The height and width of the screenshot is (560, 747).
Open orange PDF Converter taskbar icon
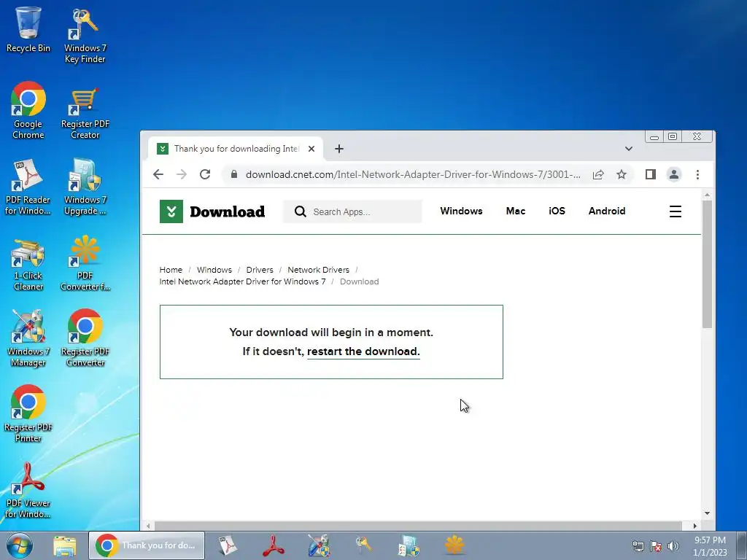pos(454,545)
